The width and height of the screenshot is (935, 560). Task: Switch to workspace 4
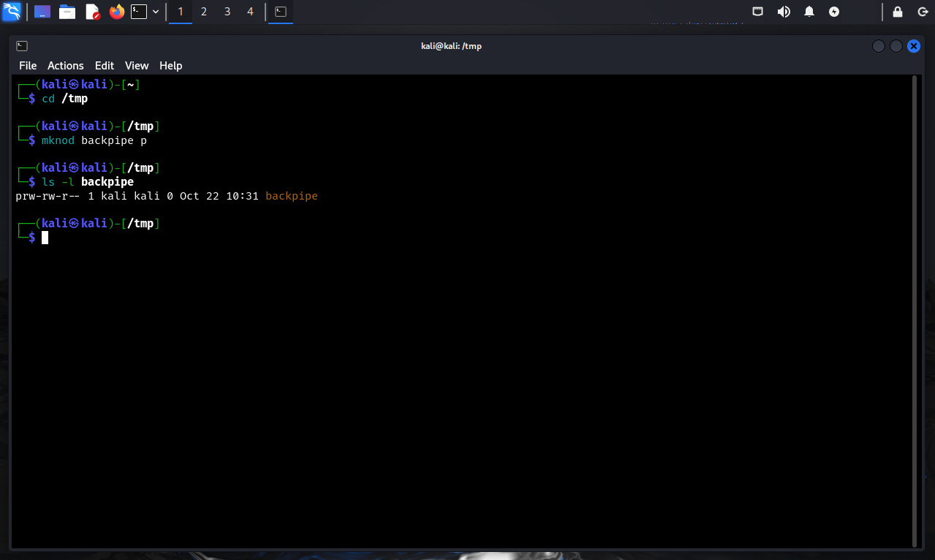[x=251, y=12]
